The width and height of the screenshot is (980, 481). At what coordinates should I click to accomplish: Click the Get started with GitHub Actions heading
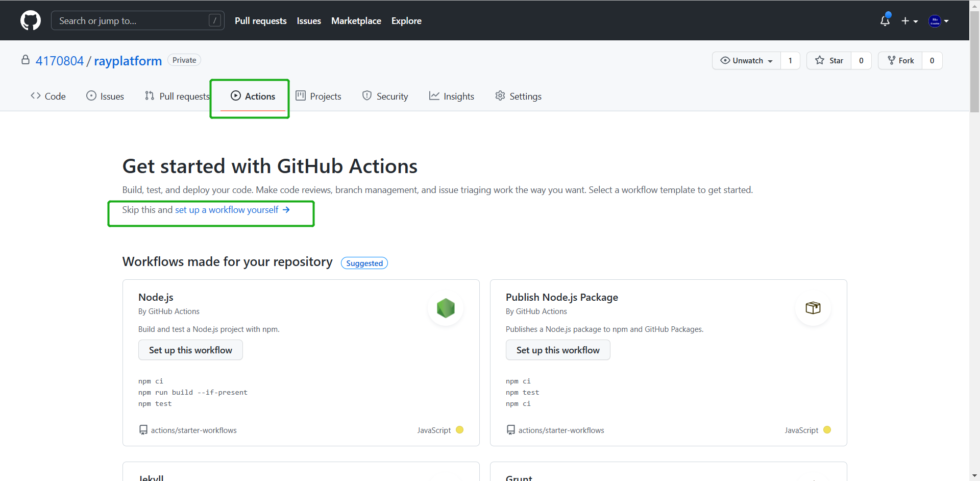(x=270, y=166)
